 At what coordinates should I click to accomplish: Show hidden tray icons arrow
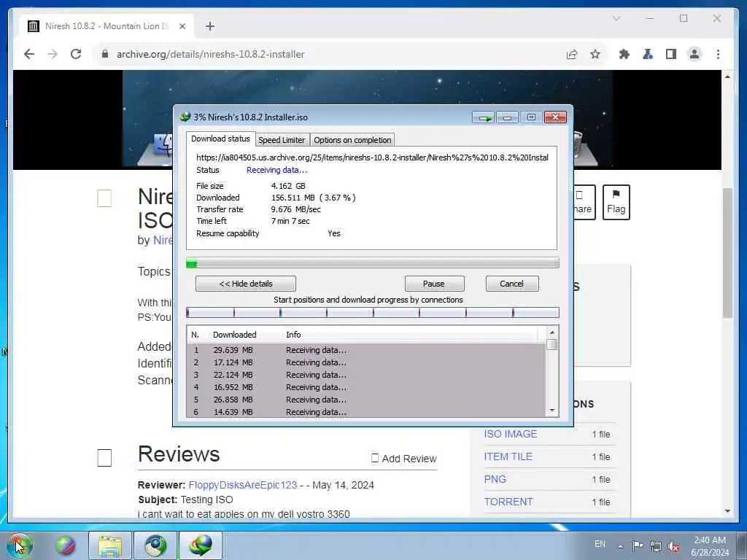[x=620, y=546]
